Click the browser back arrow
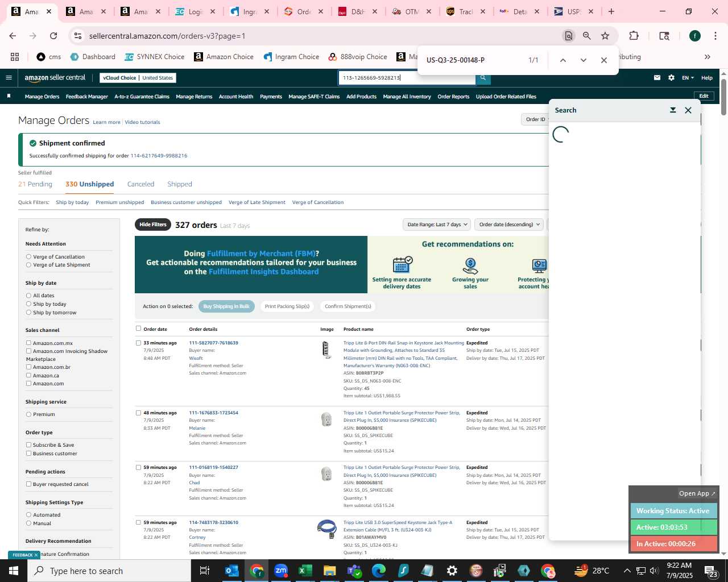The height and width of the screenshot is (582, 728). click(x=13, y=36)
